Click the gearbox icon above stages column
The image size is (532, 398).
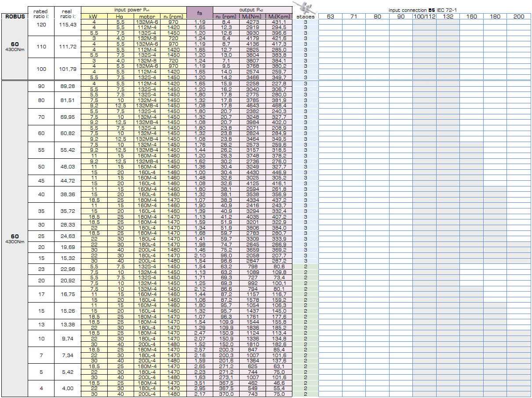(x=305, y=7)
